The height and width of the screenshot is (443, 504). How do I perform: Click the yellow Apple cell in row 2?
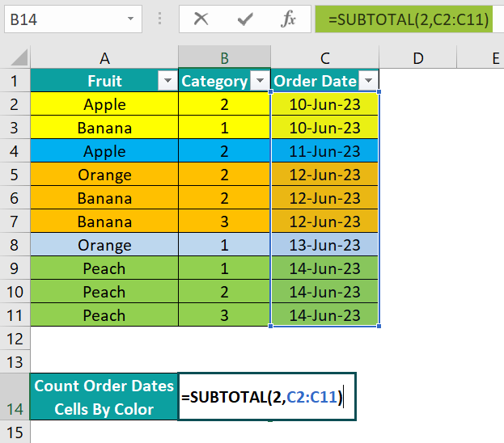pyautogui.click(x=104, y=104)
